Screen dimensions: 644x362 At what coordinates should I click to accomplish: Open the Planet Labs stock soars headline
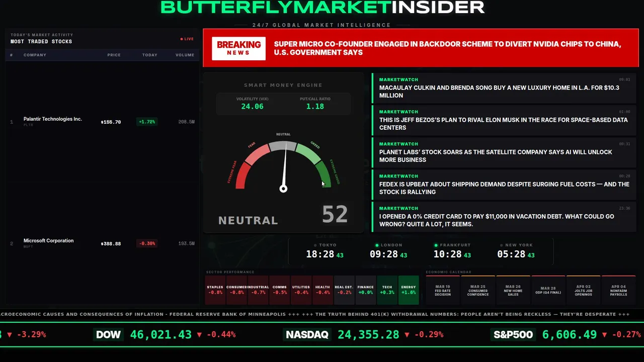tap(504, 152)
